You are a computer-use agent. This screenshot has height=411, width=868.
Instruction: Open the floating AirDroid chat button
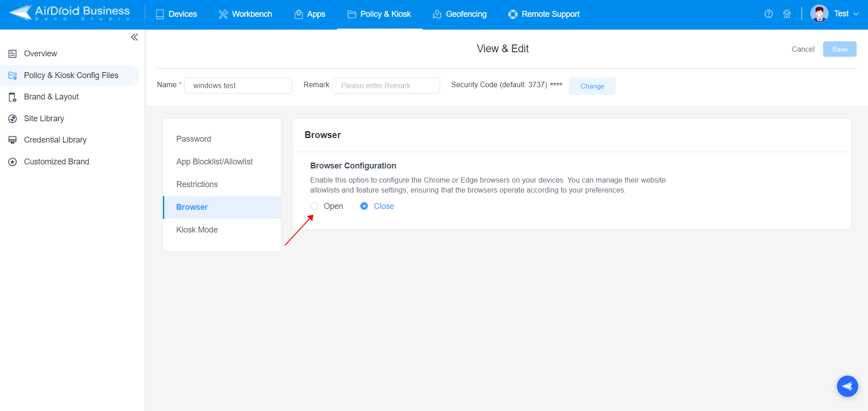click(x=847, y=386)
